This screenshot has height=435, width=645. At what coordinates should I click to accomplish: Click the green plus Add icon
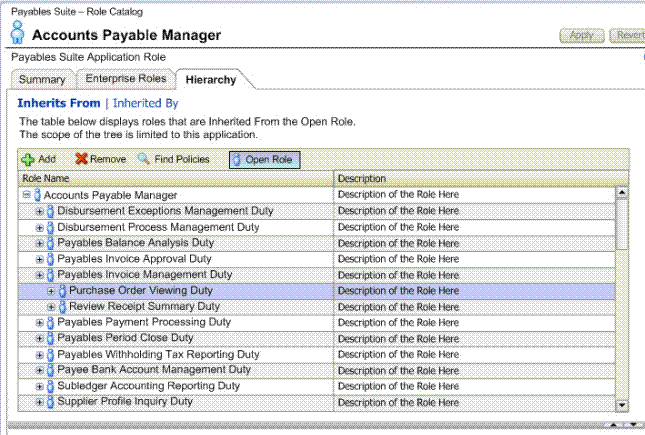coord(28,160)
